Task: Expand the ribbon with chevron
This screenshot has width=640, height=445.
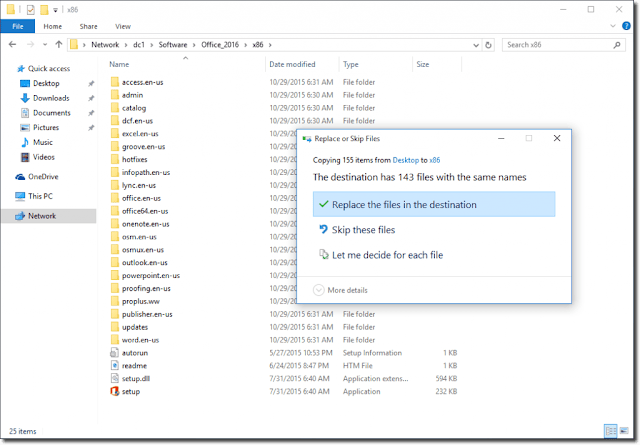Action: 613,26
